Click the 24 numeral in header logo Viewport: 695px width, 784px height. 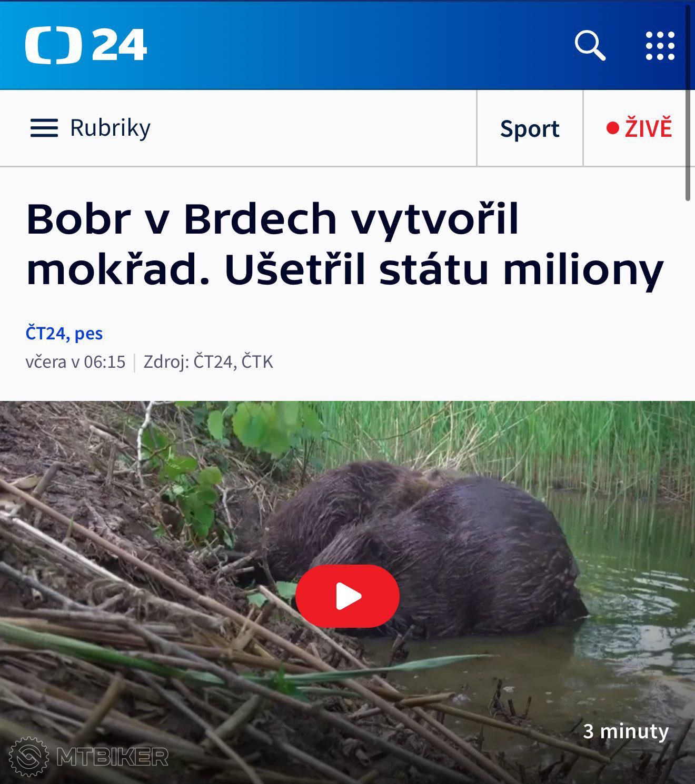120,45
